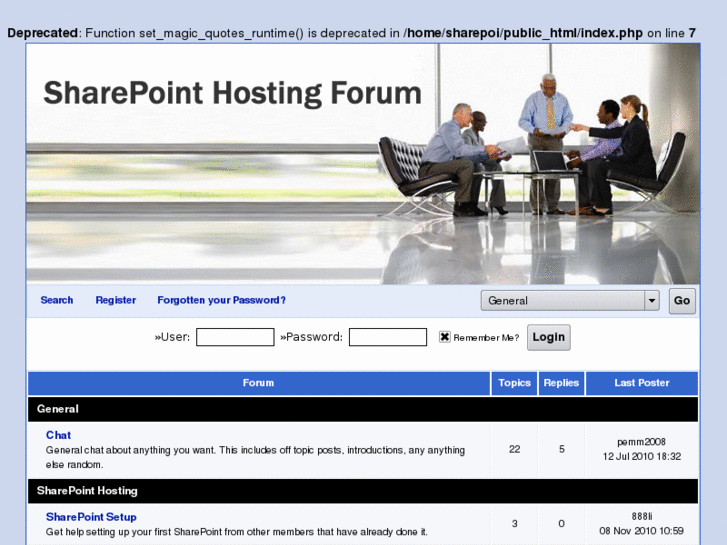This screenshot has width=727, height=545.
Task: Click the SharePoint Setup description text
Action: tap(236, 532)
